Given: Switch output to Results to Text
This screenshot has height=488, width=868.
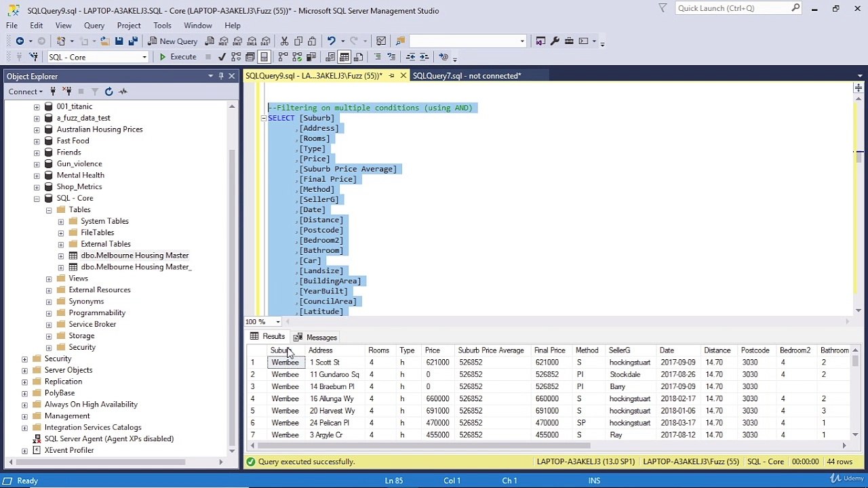Looking at the screenshot, I should point(330,57).
